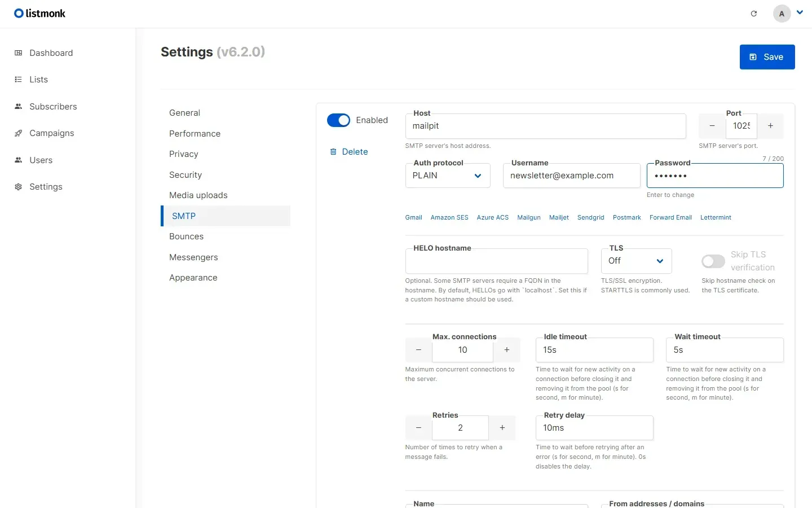Increase the Retries count
This screenshot has height=508, width=812.
[502, 428]
